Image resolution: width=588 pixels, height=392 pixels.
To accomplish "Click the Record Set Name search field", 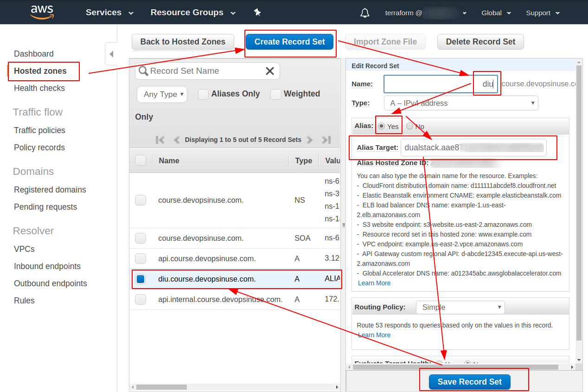I will pyautogui.click(x=207, y=71).
